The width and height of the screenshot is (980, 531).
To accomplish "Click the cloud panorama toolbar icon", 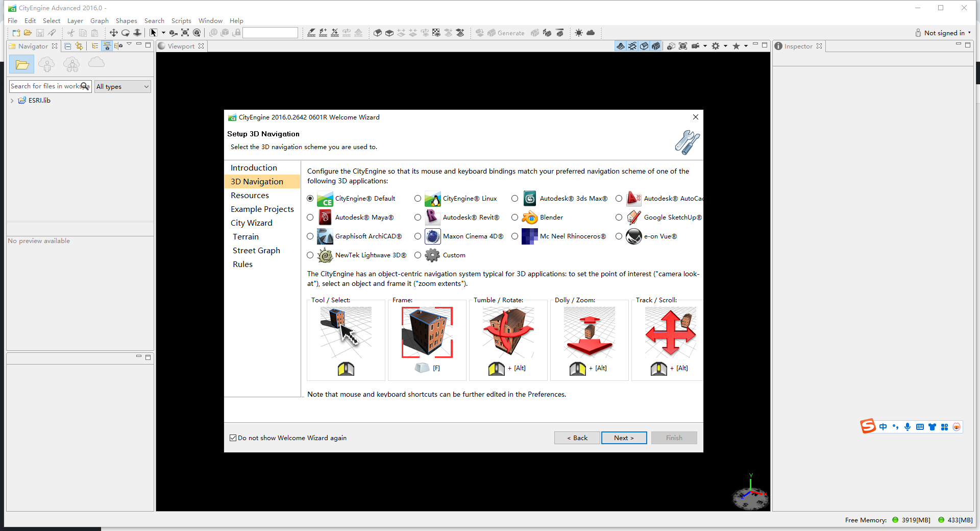I will 591,33.
